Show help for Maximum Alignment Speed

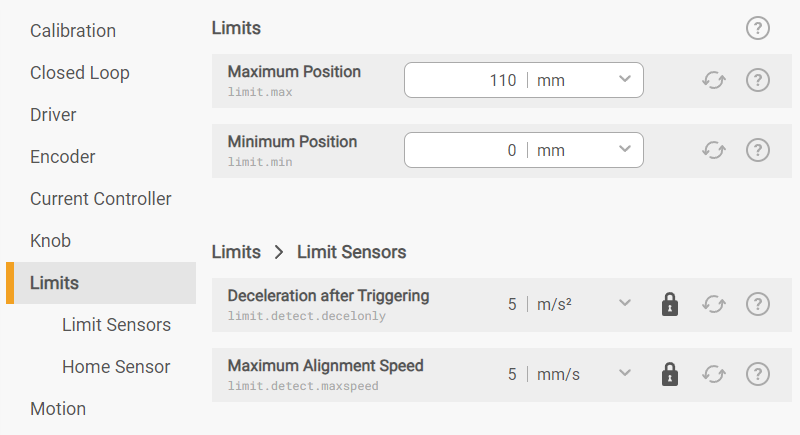[758, 374]
